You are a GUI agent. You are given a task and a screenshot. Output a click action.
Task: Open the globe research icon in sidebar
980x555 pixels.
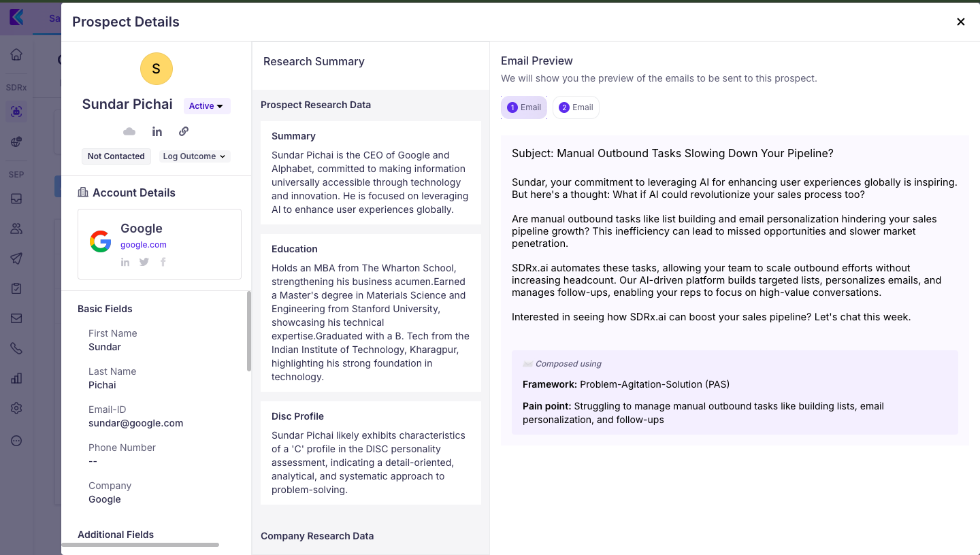(16, 142)
